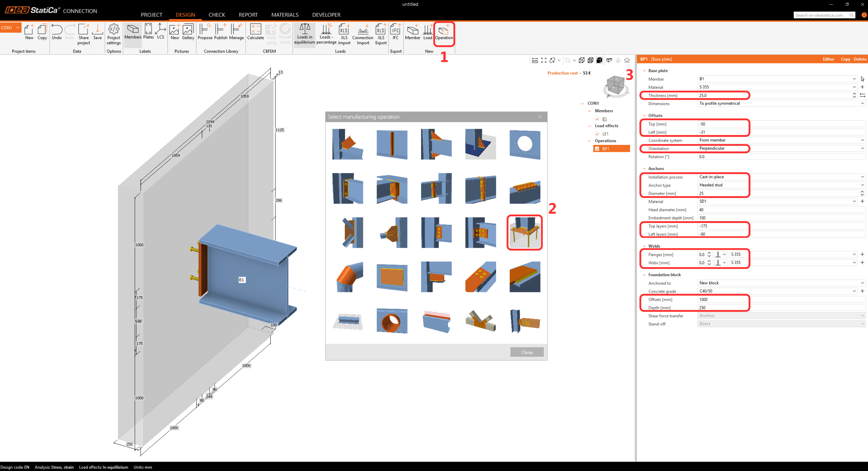Expand the Orientation Perpendicular dropdown
This screenshot has height=471, width=868.
point(862,148)
